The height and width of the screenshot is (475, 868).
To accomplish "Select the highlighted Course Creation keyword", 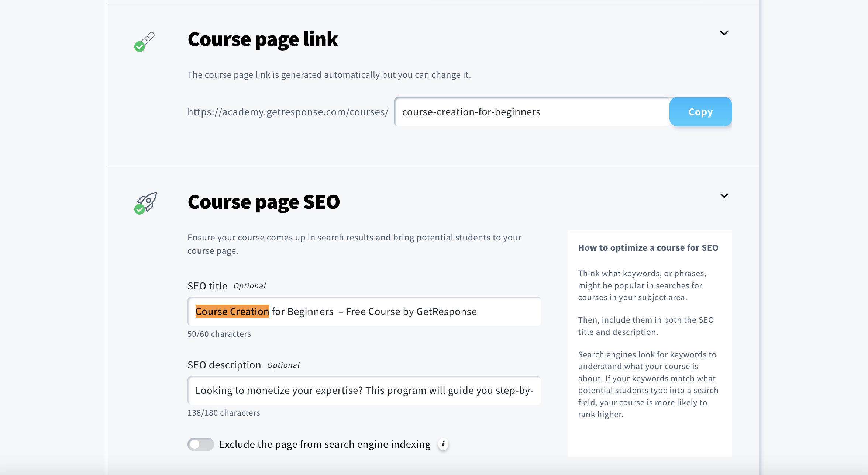I will click(232, 311).
